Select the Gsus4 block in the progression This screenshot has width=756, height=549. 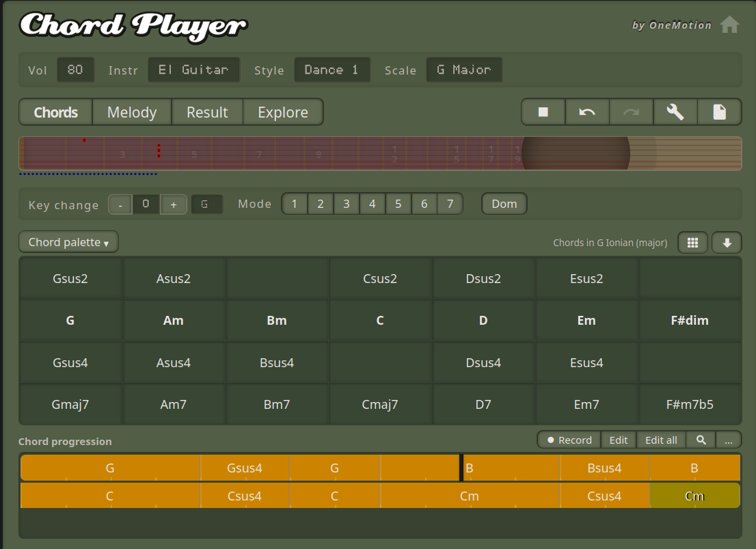pos(245,468)
